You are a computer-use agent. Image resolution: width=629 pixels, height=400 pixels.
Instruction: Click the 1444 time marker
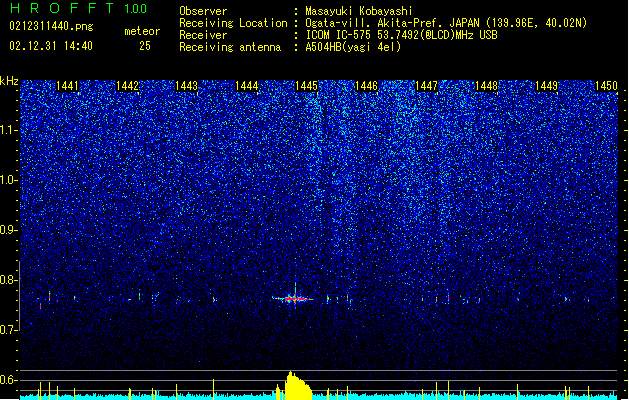click(246, 86)
